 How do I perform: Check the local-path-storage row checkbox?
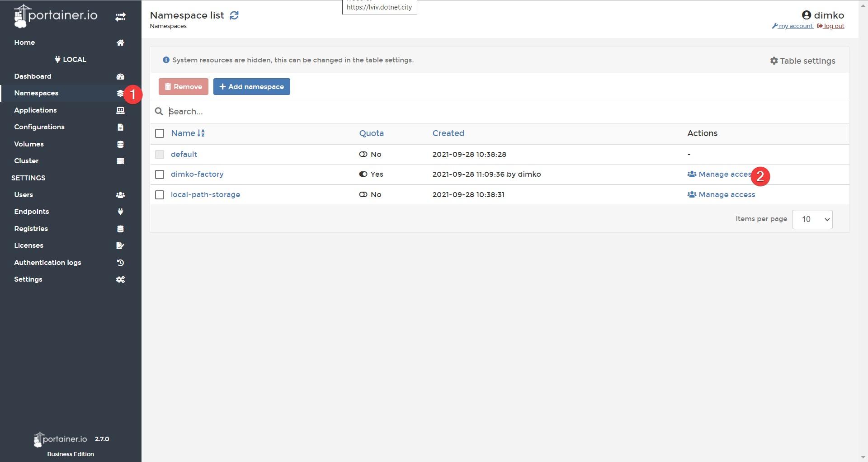160,195
